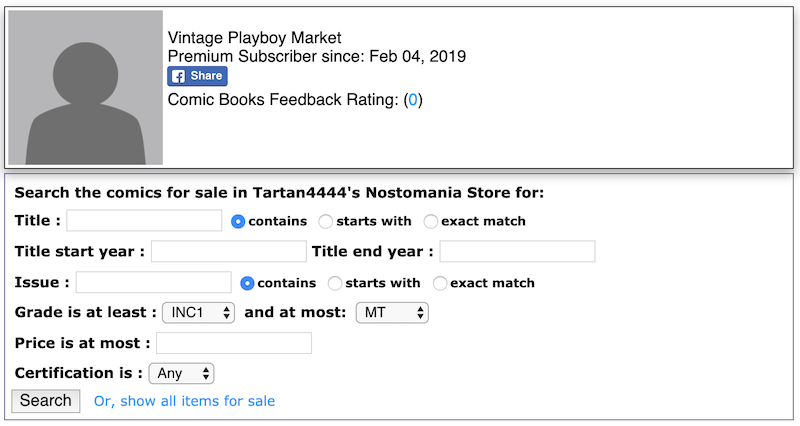800x426 pixels.
Task: Choose Title 'exact match' radio option
Action: pos(431,221)
